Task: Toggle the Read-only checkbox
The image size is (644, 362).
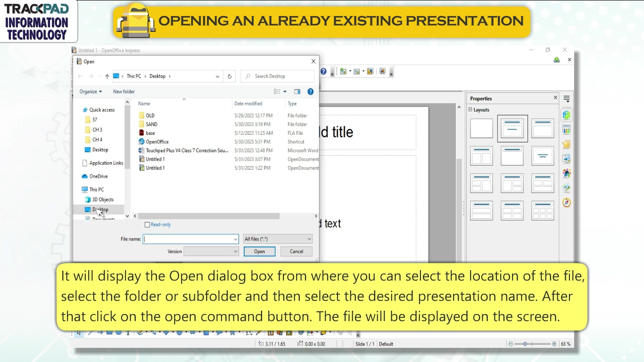Action: pyautogui.click(x=147, y=225)
